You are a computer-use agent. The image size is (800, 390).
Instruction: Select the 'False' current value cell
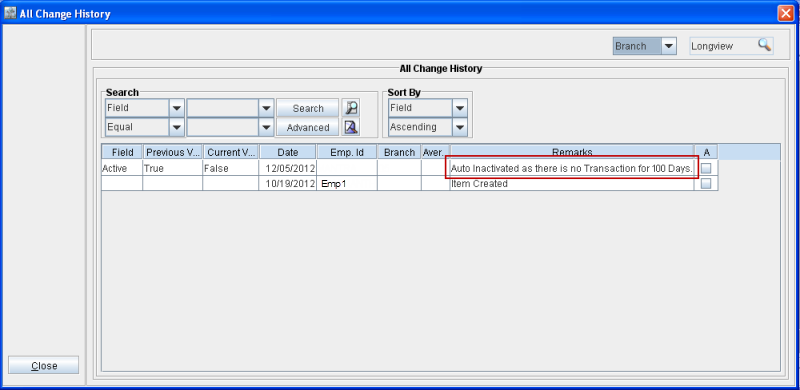(231, 168)
